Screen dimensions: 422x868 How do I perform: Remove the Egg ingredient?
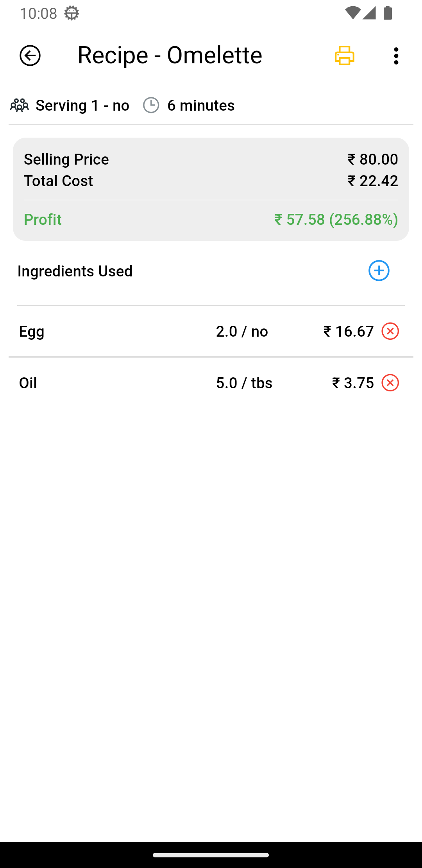click(390, 331)
